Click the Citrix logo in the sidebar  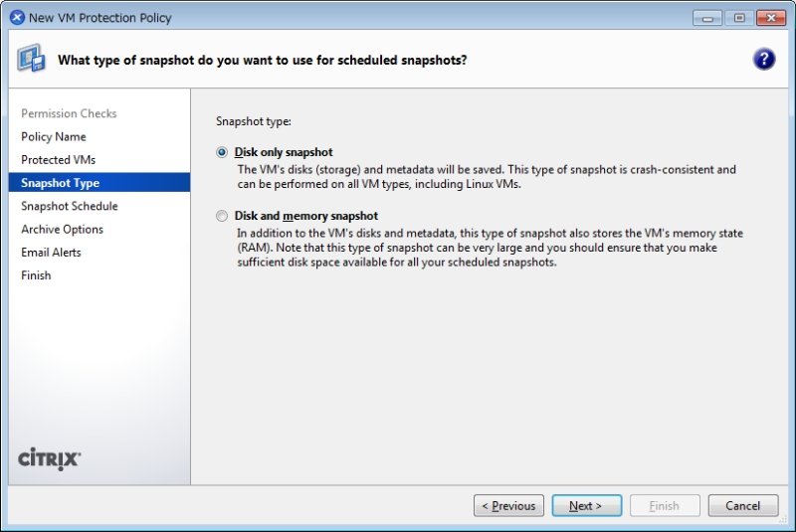pos(49,459)
